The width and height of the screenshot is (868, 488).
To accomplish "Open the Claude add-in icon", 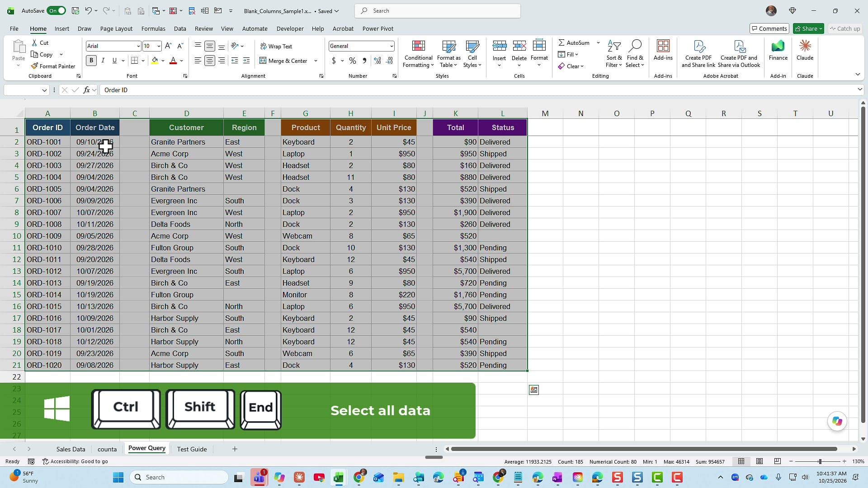I will 805,46.
